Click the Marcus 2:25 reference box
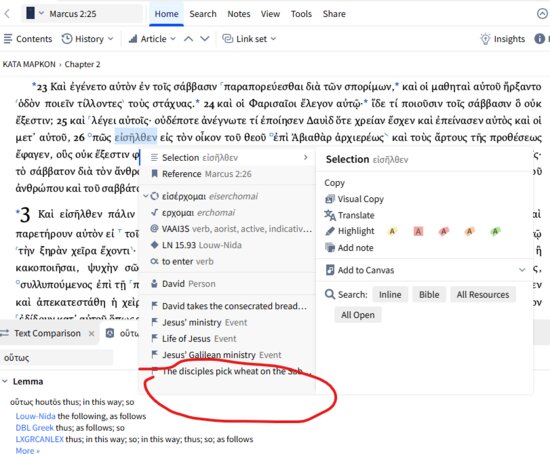Viewport: 550px width, 455px height. click(82, 14)
